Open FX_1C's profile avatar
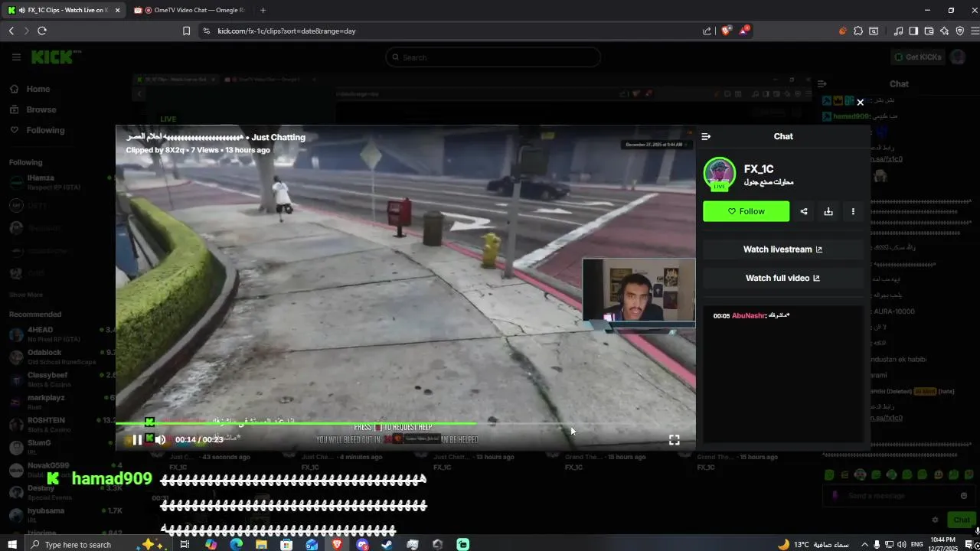 720,174
